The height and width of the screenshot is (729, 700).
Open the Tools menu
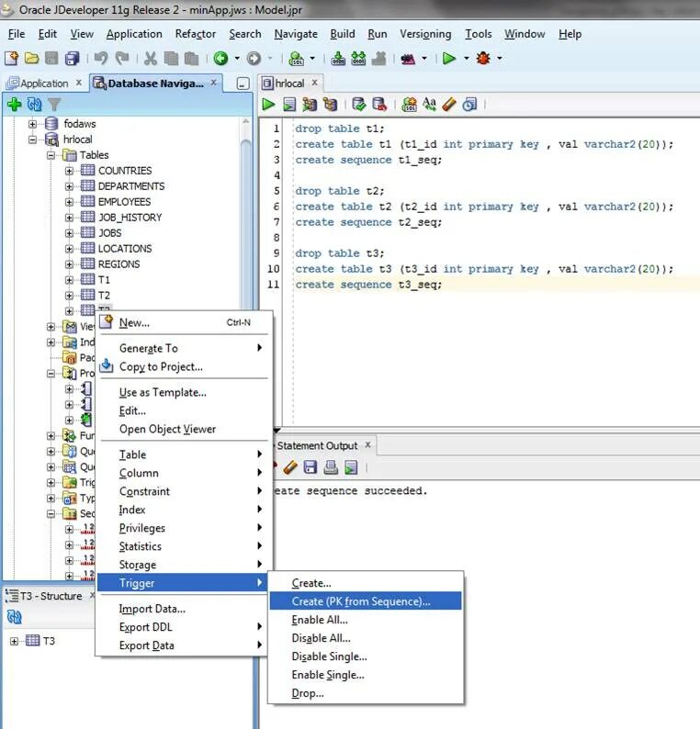coord(478,34)
